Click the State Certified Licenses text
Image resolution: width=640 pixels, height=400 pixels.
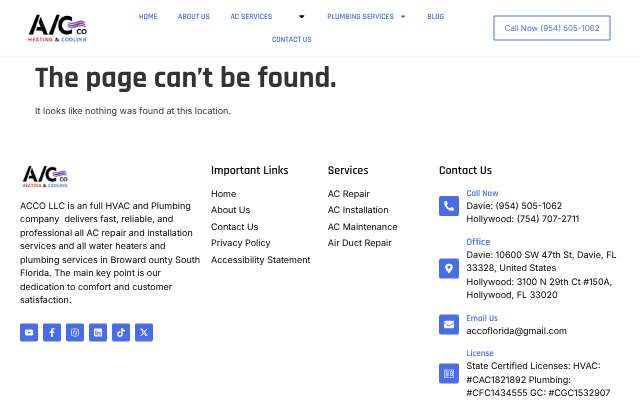(x=538, y=380)
